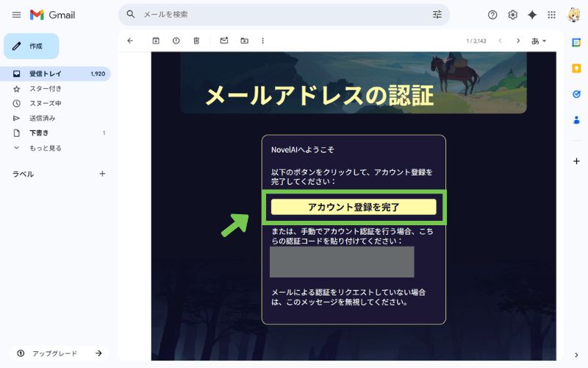Screen dimensions: 588x368
Task: Get add-ons plus icon in side panel
Action: (576, 161)
